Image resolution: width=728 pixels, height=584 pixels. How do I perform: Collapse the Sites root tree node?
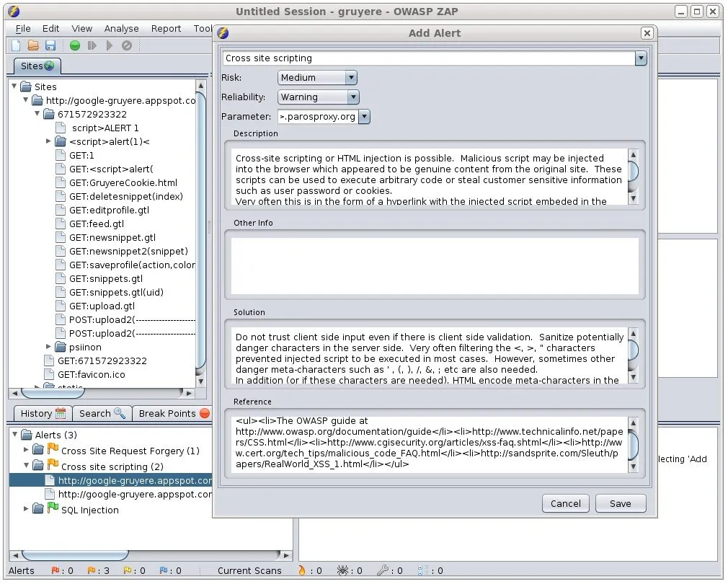coord(14,87)
